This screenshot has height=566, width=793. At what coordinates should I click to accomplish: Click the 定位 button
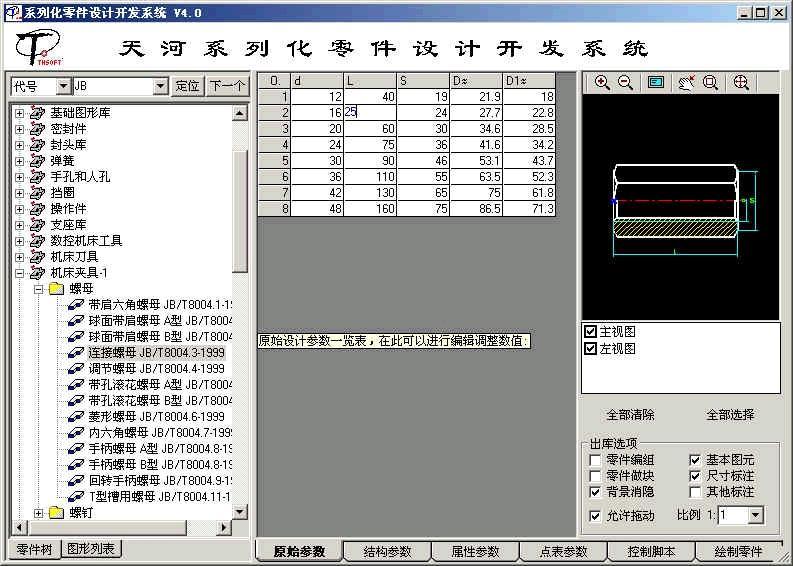[x=187, y=86]
